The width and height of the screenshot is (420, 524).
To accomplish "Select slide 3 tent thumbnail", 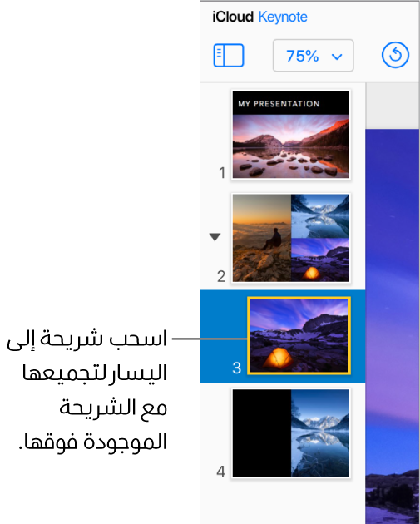I will click(299, 335).
